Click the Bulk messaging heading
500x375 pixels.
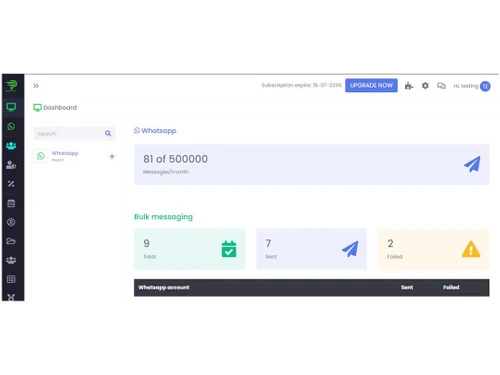point(163,217)
